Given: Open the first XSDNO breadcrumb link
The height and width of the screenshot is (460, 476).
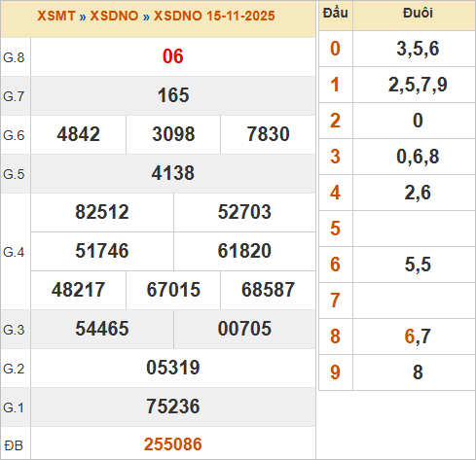Looking at the screenshot, I should (114, 16).
